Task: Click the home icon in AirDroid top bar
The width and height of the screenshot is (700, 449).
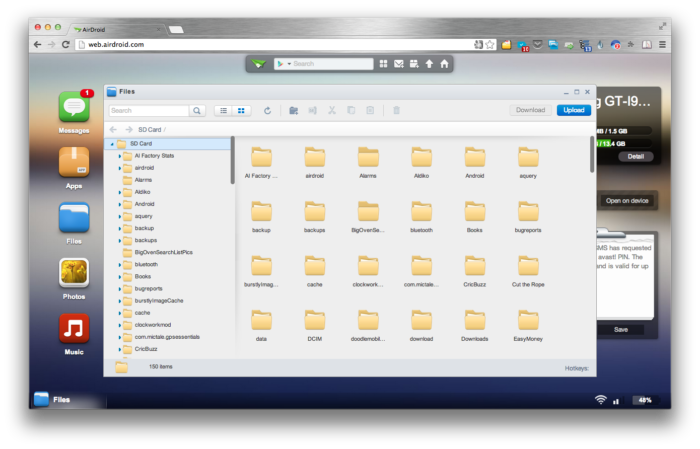Action: 444,64
